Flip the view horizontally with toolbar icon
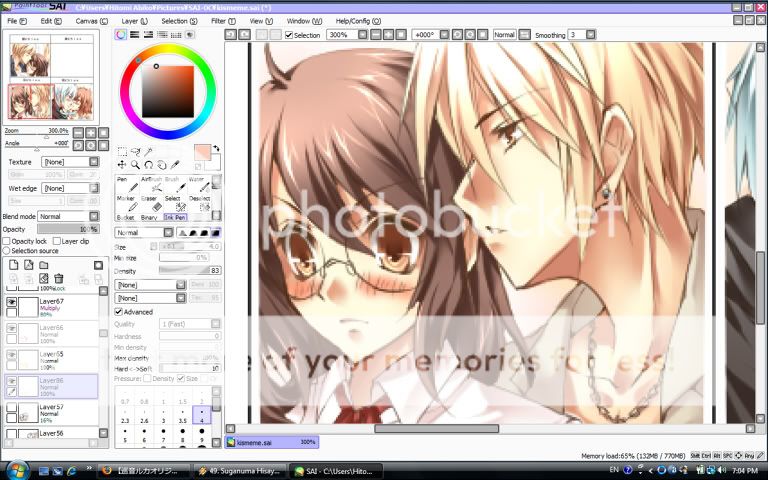768x480 pixels. click(524, 35)
